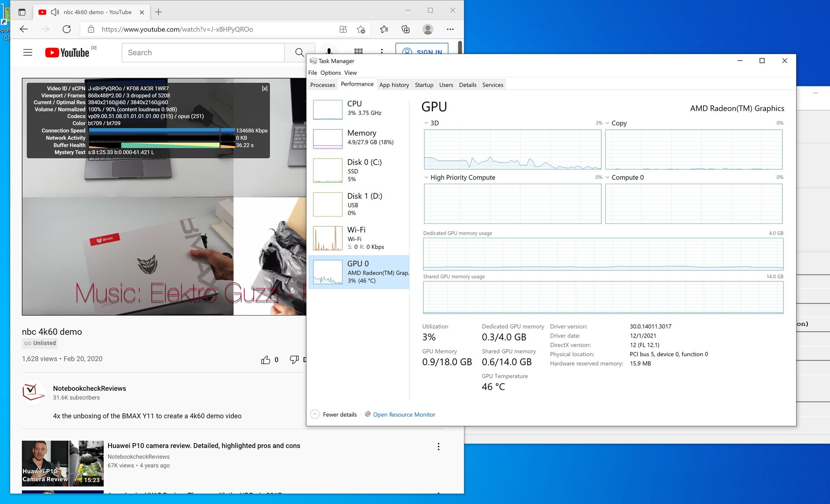Switch to the Details tab
The image size is (830, 504).
pos(468,85)
